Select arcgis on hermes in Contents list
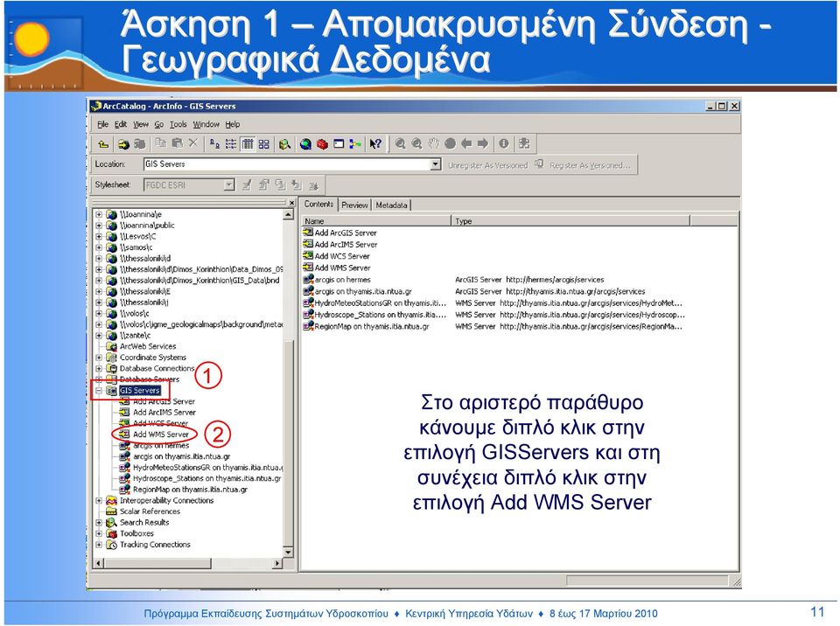The width and height of the screenshot is (840, 626). click(342, 280)
